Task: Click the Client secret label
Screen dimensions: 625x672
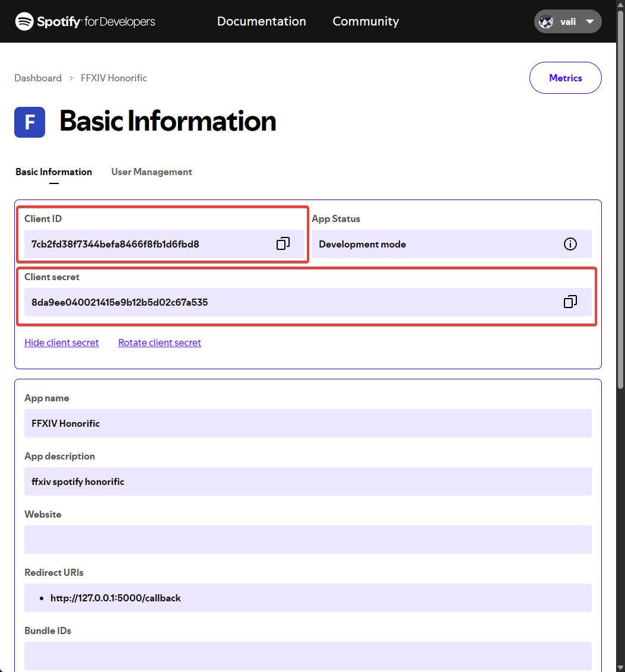Action: (x=52, y=277)
